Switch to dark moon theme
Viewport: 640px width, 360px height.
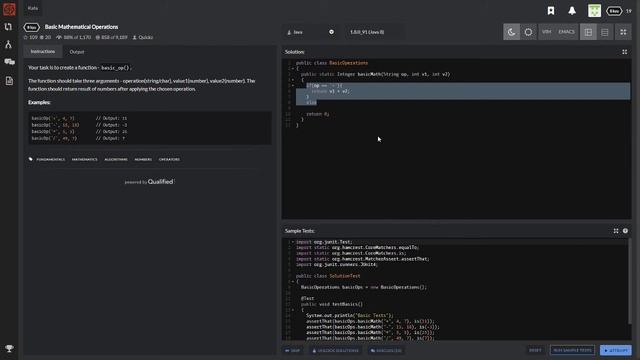(511, 32)
